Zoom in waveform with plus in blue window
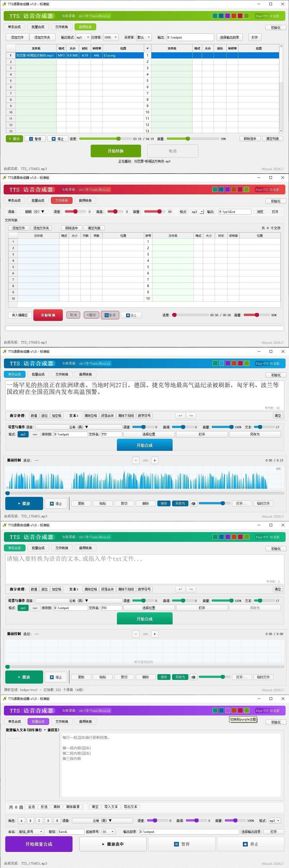The height and width of the screenshot is (868, 289). click(x=155, y=460)
